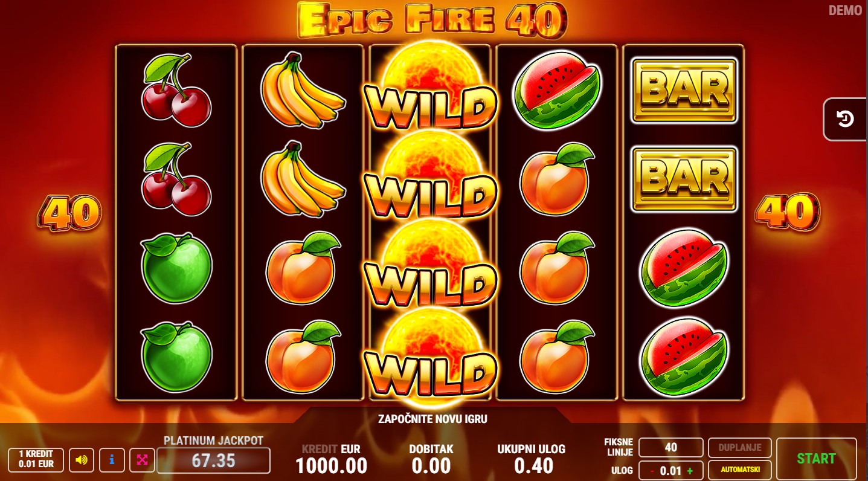Toggle fullscreen with pink arrows icon
This screenshot has width=868, height=481.
[x=142, y=460]
